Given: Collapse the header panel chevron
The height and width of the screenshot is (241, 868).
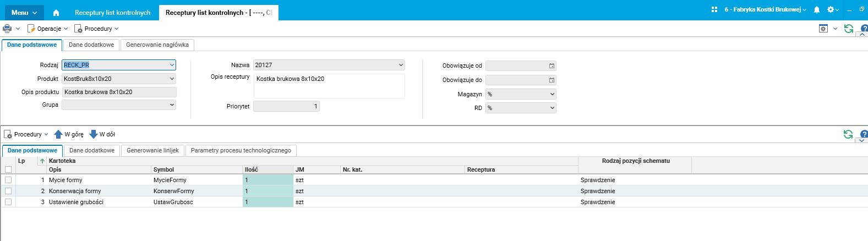Looking at the screenshot, I should (x=862, y=35).
